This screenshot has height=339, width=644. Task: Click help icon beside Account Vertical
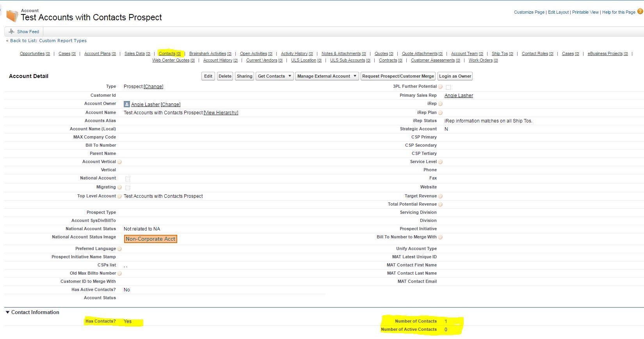click(119, 162)
